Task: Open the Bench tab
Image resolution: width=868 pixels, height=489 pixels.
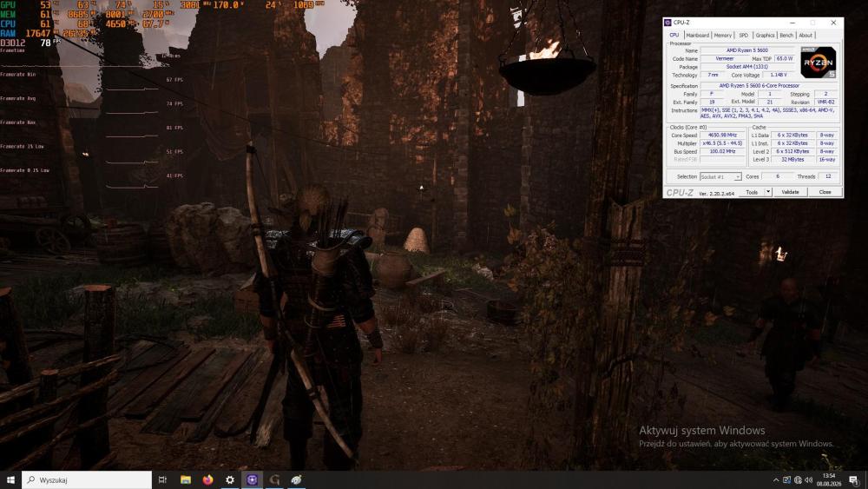Action: click(786, 35)
